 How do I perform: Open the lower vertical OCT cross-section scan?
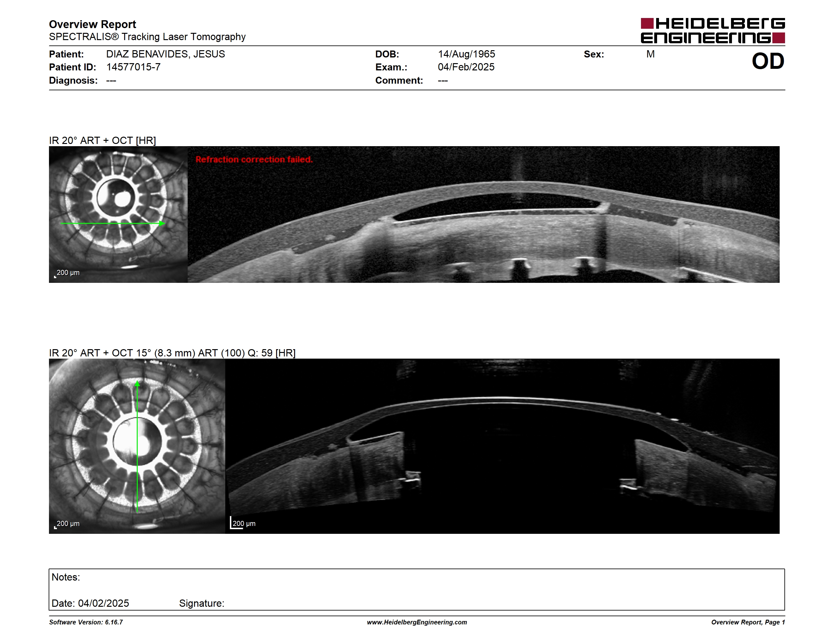coord(502,446)
